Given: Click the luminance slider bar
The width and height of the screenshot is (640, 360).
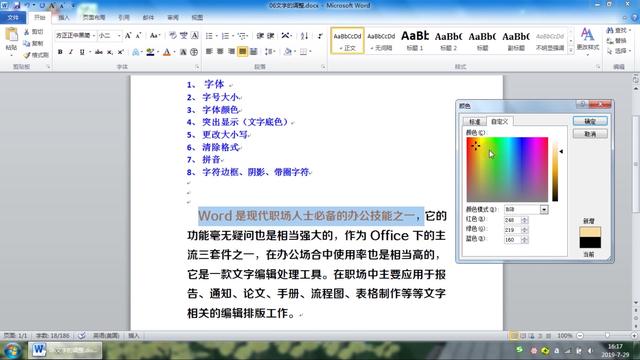Looking at the screenshot, I should click(555, 171).
